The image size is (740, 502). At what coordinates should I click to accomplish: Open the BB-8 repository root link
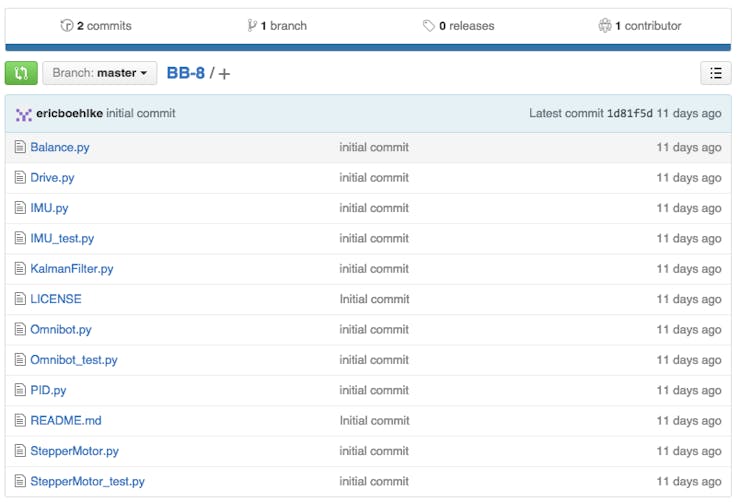point(186,73)
